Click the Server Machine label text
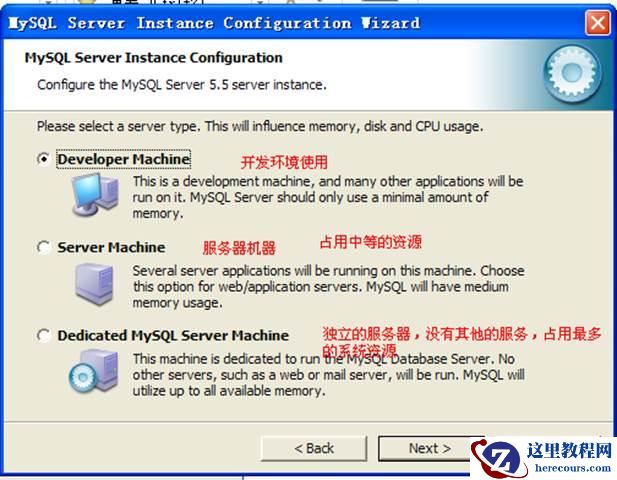This screenshot has height=480, width=617. click(111, 247)
